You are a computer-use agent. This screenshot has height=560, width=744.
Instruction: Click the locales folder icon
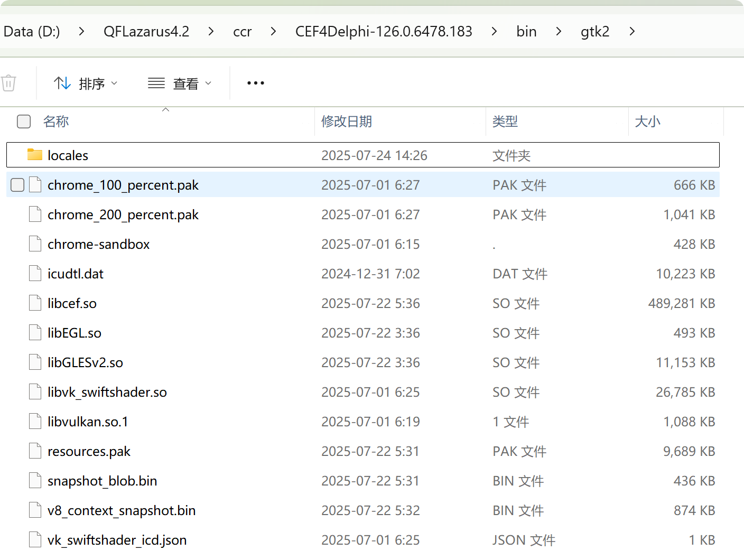point(35,155)
